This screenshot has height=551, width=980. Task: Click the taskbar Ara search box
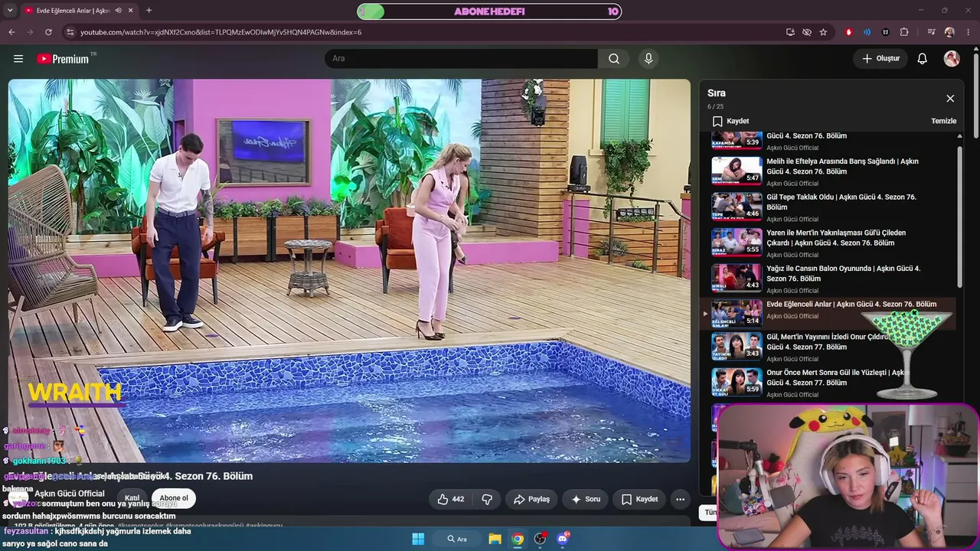point(458,539)
